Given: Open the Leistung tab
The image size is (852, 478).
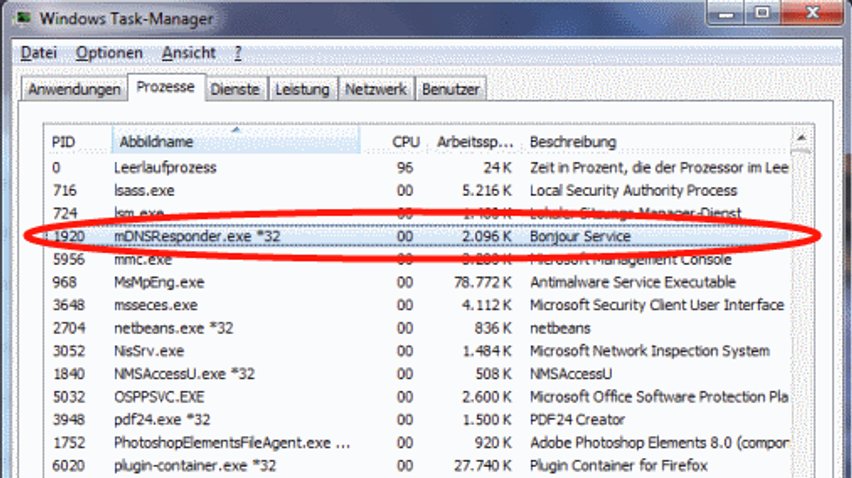Looking at the screenshot, I should (x=302, y=89).
